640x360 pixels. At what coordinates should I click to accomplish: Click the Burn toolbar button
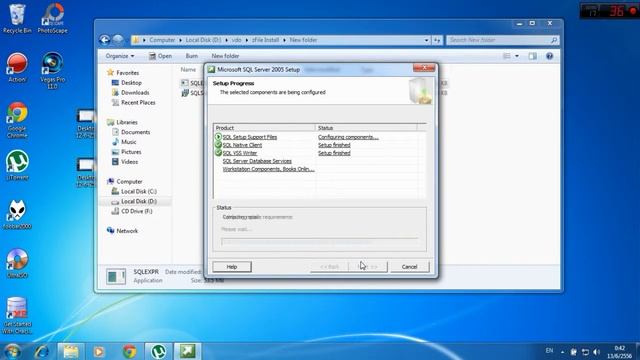191,56
